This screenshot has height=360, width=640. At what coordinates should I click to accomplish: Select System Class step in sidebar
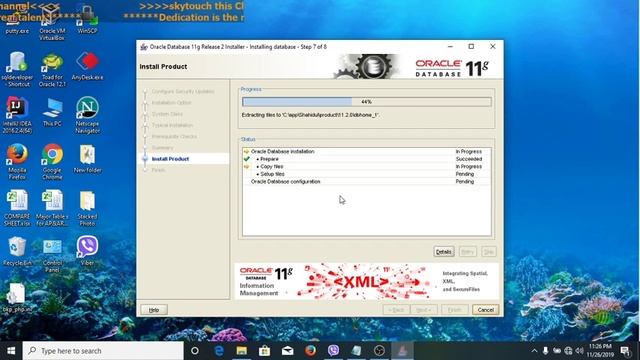(x=167, y=114)
